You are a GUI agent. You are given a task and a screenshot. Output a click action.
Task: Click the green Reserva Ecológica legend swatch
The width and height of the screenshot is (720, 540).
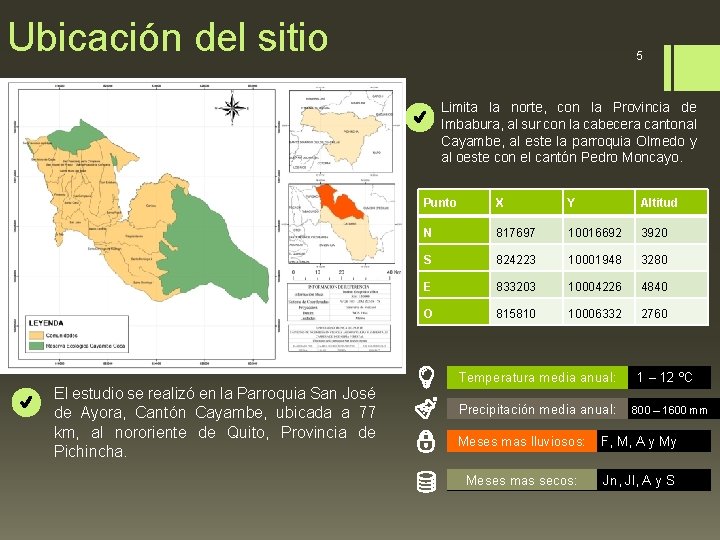point(36,346)
